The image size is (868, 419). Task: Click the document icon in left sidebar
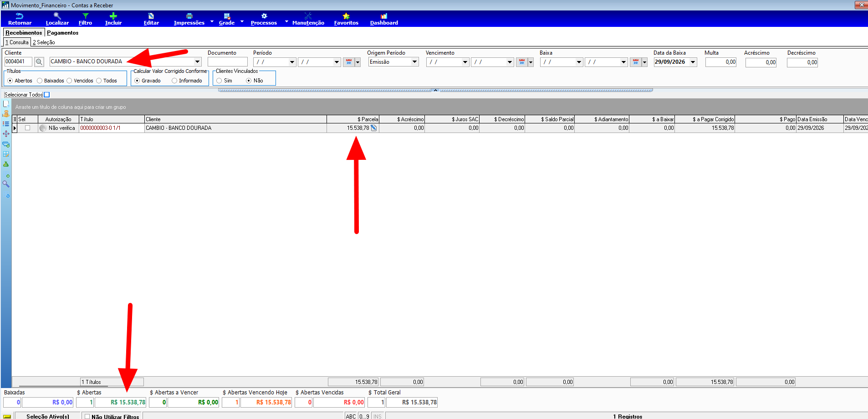coord(6,104)
